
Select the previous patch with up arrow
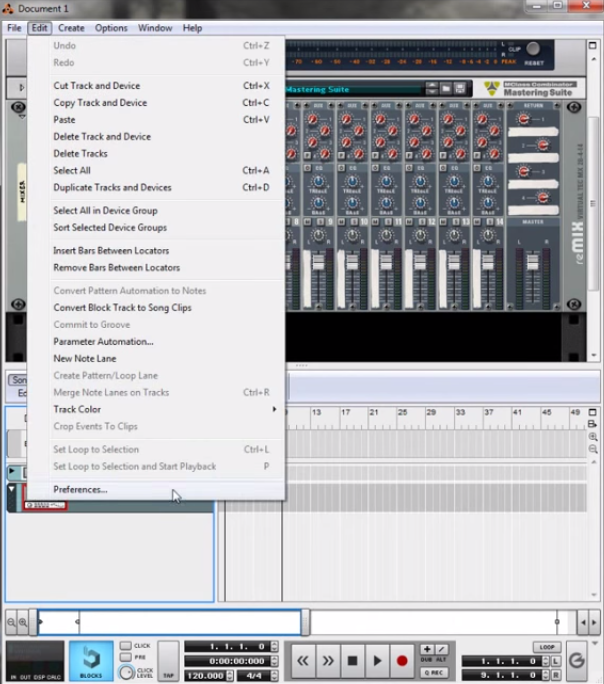431,85
